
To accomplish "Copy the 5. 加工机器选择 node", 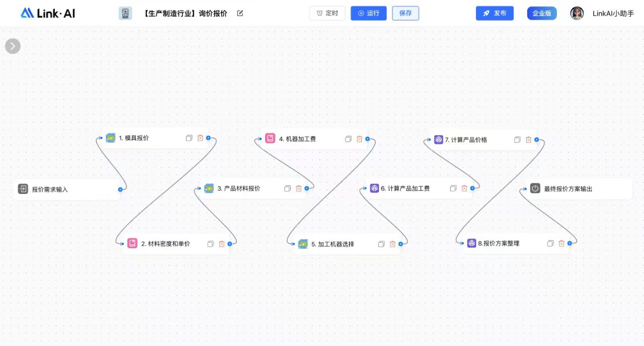I will [x=381, y=244].
